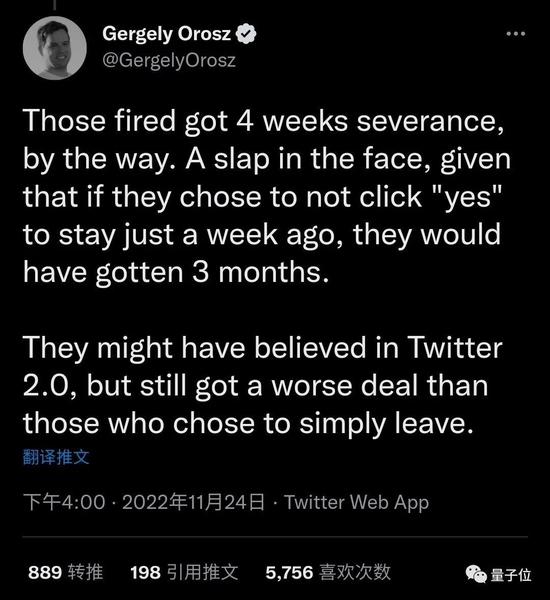Screen dimensions: 550x600
Task: View the 5,756 喜欢次数 likes list
Action: coord(328,572)
